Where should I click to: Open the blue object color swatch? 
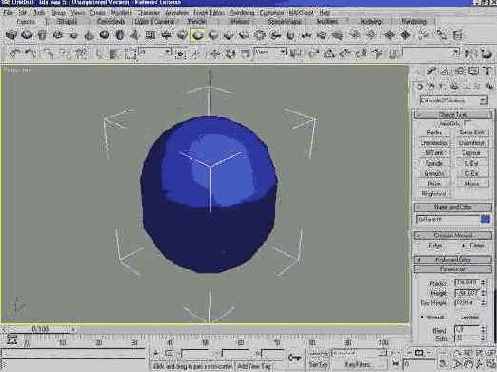[486, 219]
